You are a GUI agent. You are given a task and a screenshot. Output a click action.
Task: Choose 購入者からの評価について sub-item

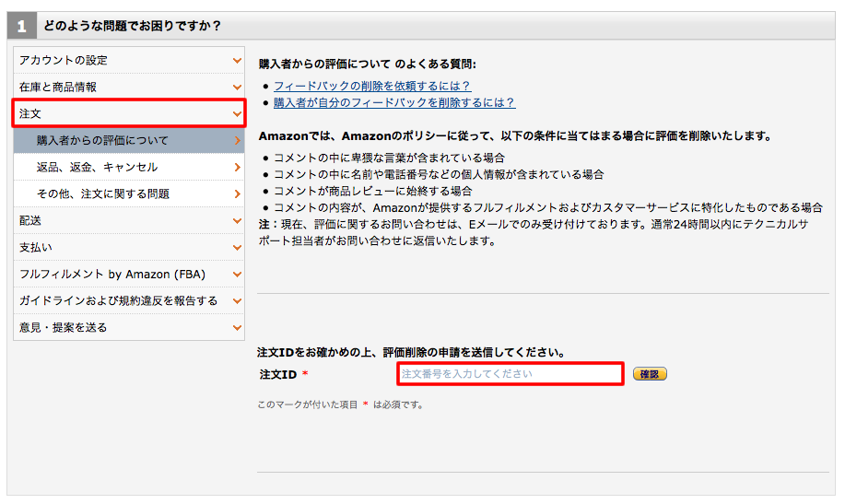coord(129,141)
